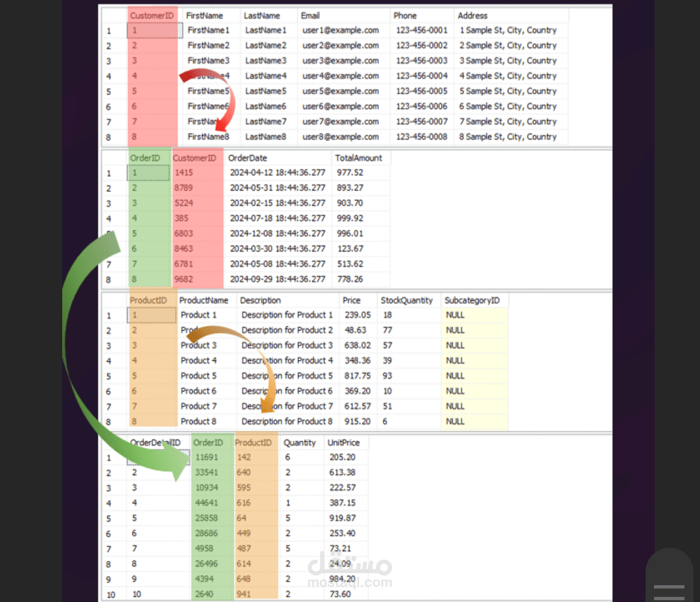The height and width of the screenshot is (602, 700).
Task: Click the SubcategoryID column header
Action: point(472,300)
